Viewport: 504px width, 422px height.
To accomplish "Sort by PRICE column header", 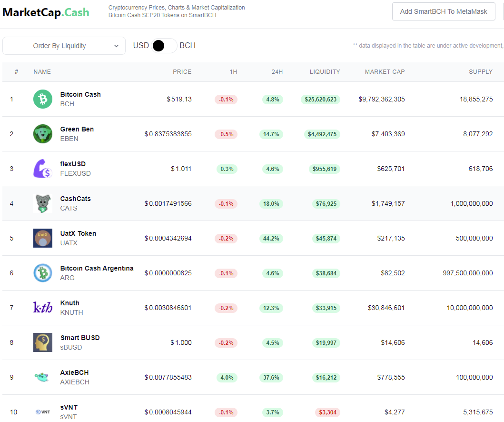I will point(182,72).
